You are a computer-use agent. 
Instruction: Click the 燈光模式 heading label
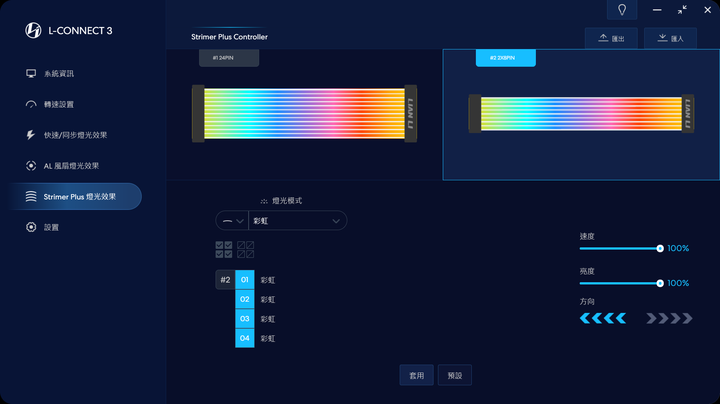pyautogui.click(x=287, y=201)
